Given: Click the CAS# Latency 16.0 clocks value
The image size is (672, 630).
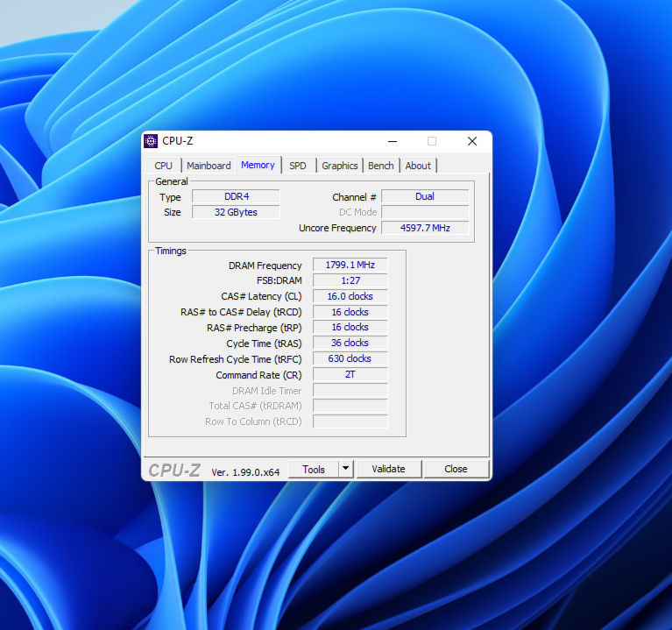Looking at the screenshot, I should (x=350, y=296).
